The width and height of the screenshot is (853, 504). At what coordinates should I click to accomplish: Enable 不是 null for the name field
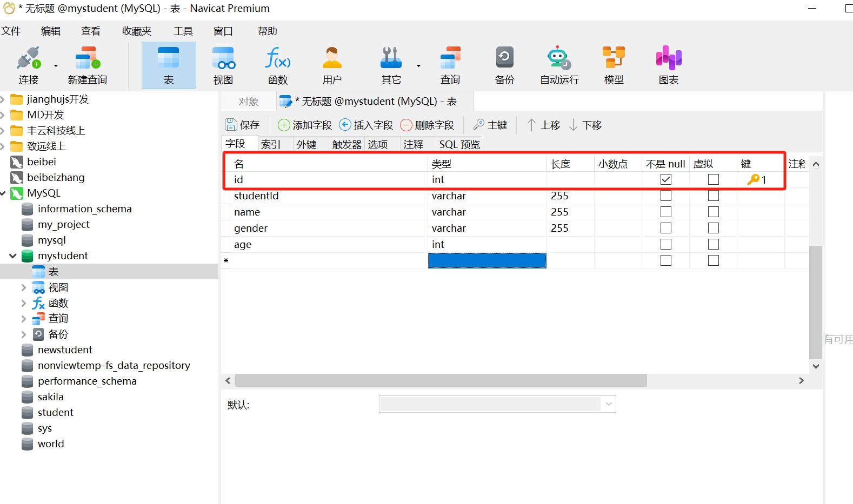[666, 212]
